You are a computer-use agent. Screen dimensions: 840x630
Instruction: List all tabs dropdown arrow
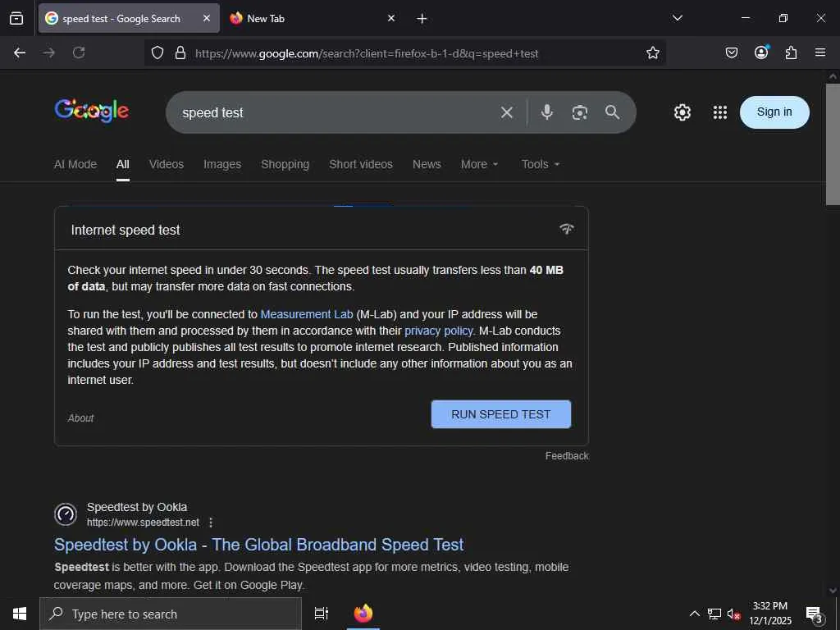(x=677, y=18)
